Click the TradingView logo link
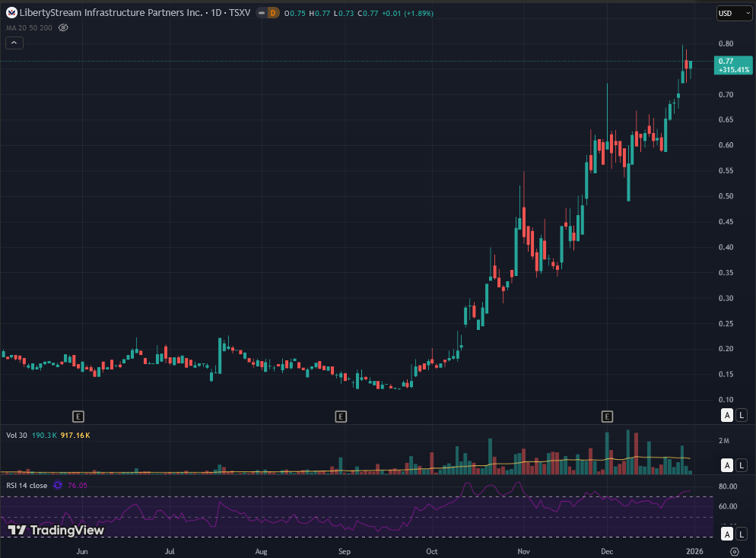 (56, 530)
